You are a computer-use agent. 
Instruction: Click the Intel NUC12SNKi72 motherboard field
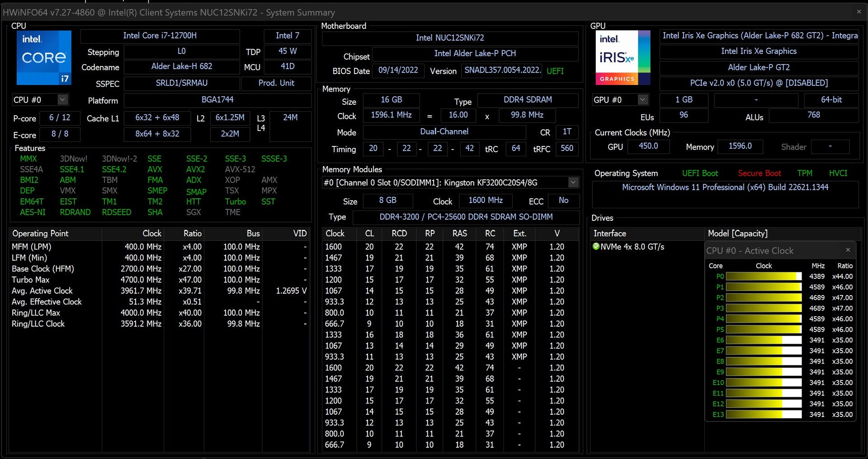tap(450, 38)
